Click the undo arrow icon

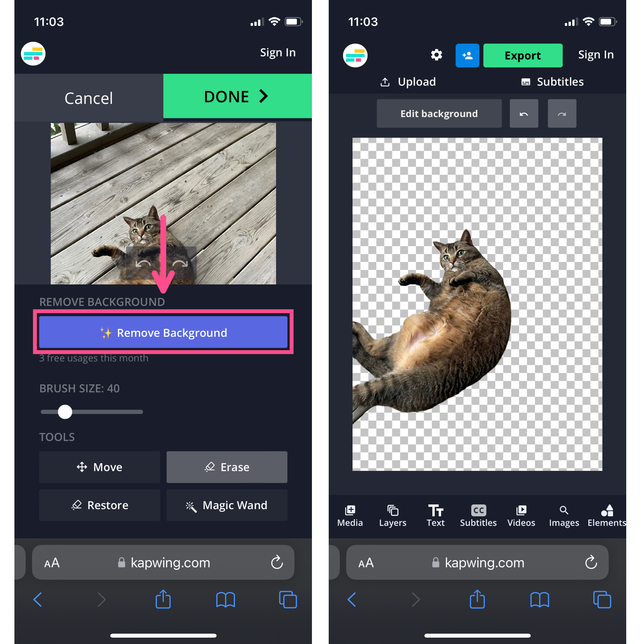(x=523, y=113)
